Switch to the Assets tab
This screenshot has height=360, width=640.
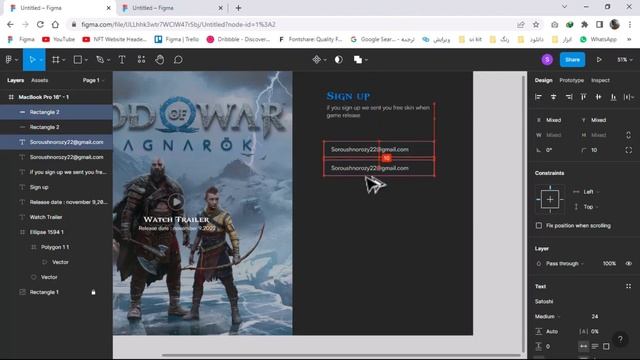pos(40,80)
